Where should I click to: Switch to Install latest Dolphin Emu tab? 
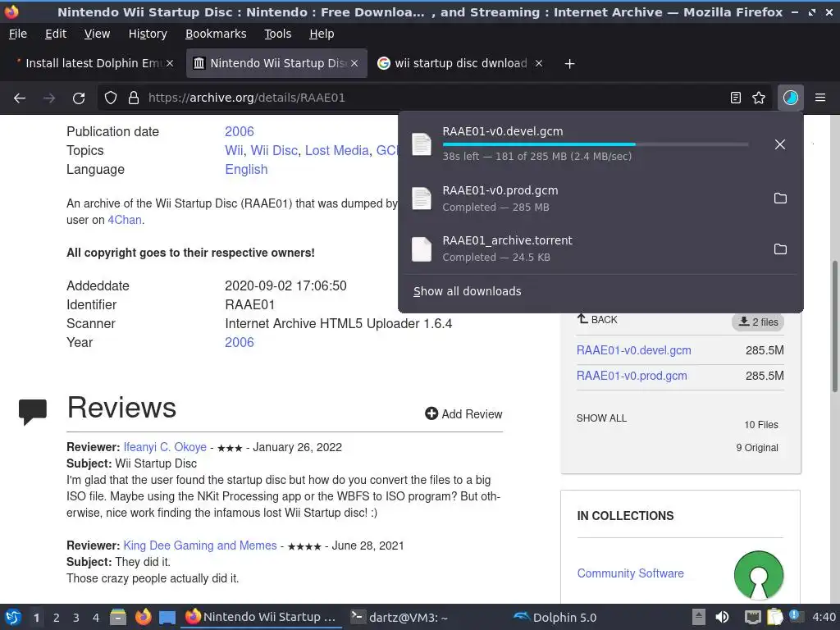[x=93, y=63]
